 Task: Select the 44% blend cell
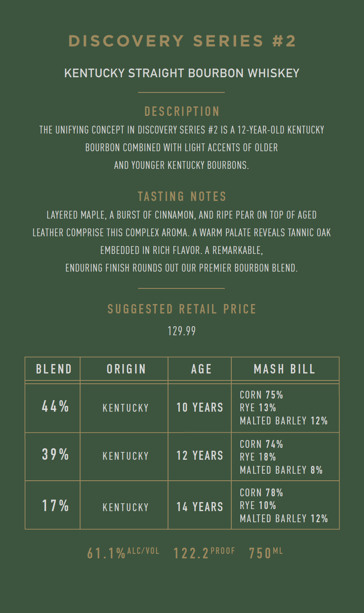(55, 406)
